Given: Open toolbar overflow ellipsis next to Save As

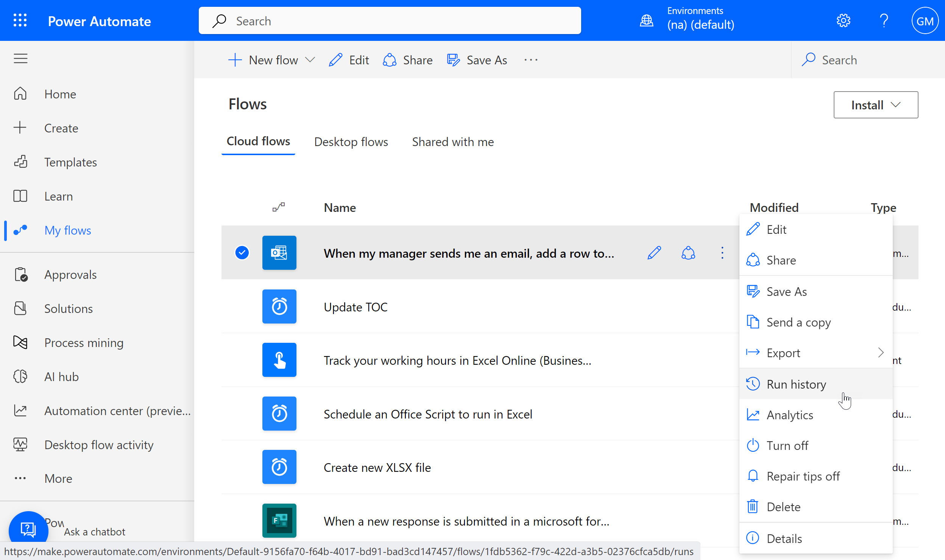Looking at the screenshot, I should click(x=531, y=60).
